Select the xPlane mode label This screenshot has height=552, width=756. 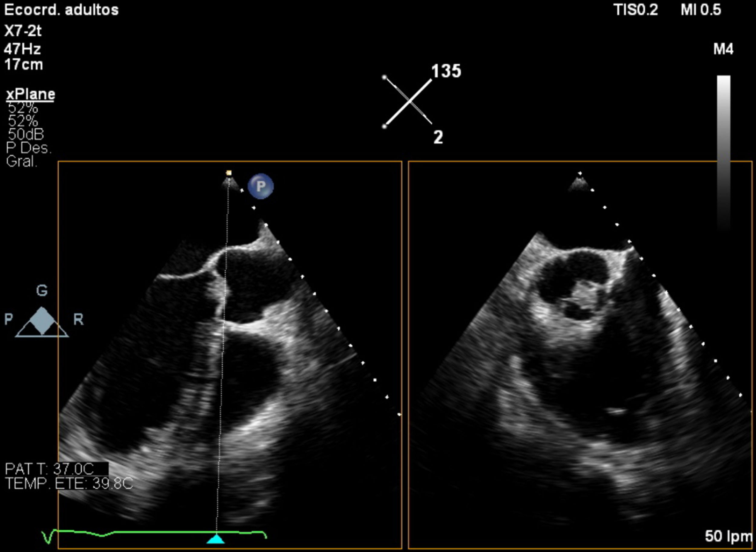[31, 95]
